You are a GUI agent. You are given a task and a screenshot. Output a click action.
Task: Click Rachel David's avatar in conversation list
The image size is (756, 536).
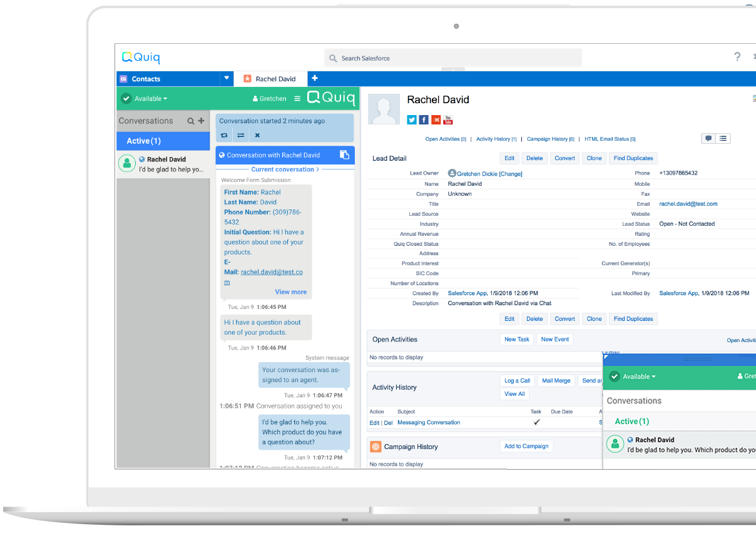pos(128,164)
